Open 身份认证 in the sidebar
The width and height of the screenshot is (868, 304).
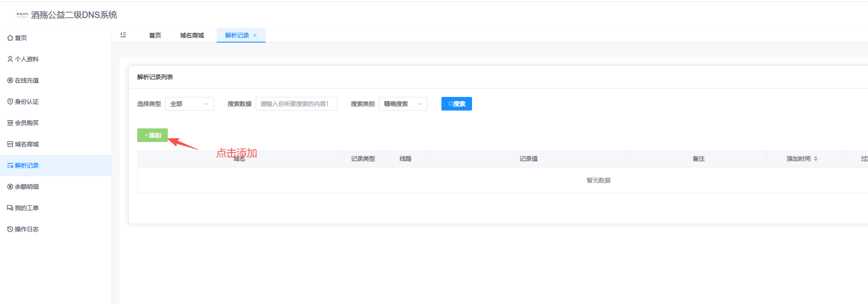point(56,102)
